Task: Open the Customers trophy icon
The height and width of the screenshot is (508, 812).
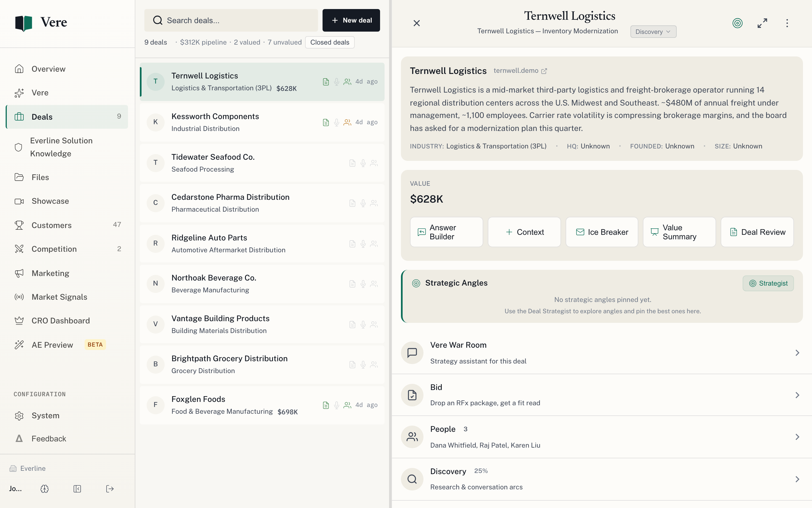Action: pyautogui.click(x=19, y=225)
